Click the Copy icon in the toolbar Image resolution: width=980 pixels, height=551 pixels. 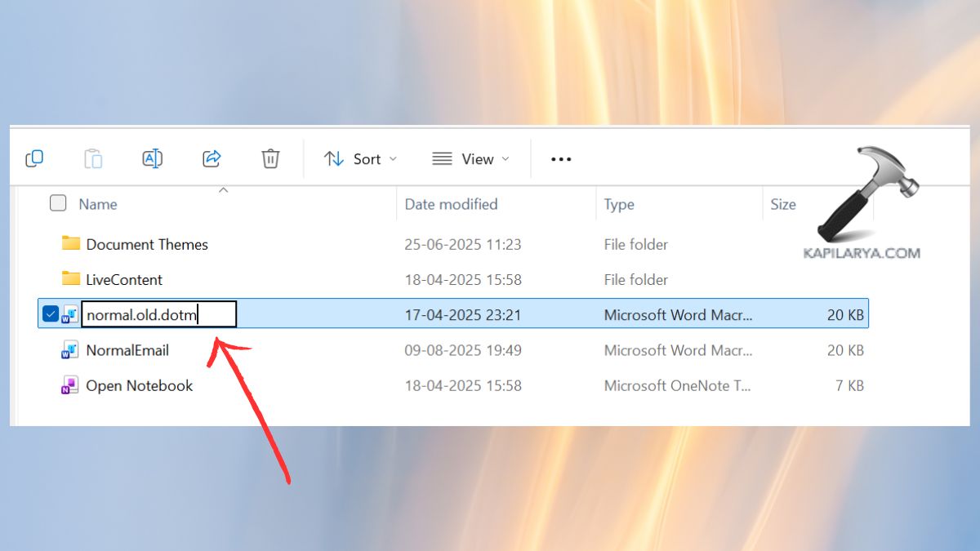[33, 158]
